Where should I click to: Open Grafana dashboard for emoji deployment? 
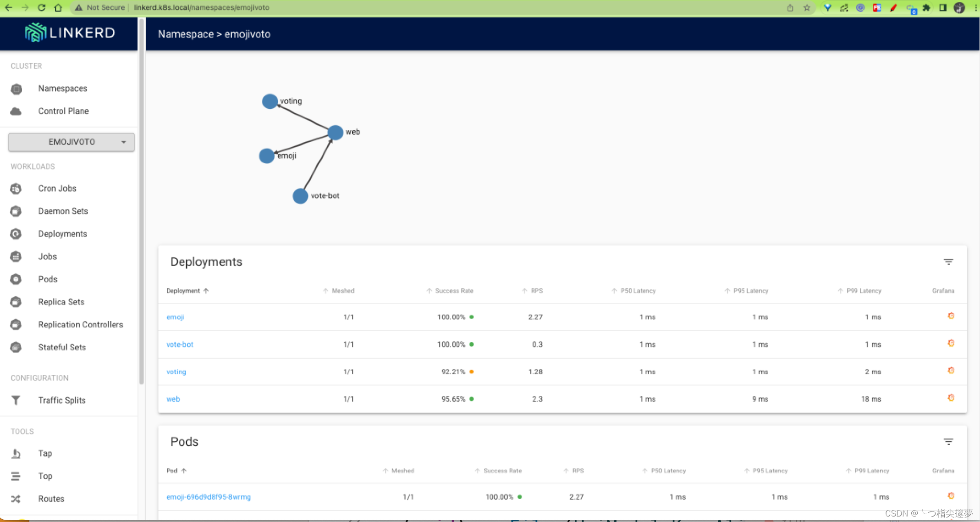[951, 316]
